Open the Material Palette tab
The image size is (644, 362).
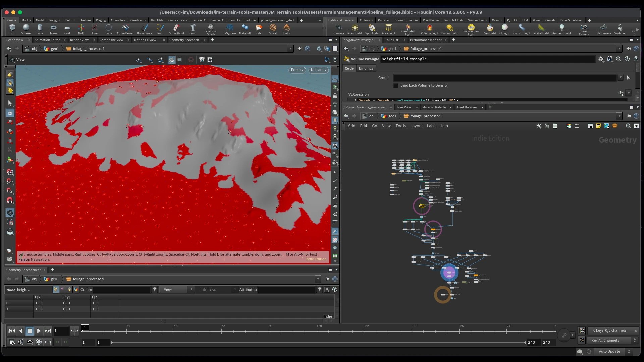(x=434, y=107)
